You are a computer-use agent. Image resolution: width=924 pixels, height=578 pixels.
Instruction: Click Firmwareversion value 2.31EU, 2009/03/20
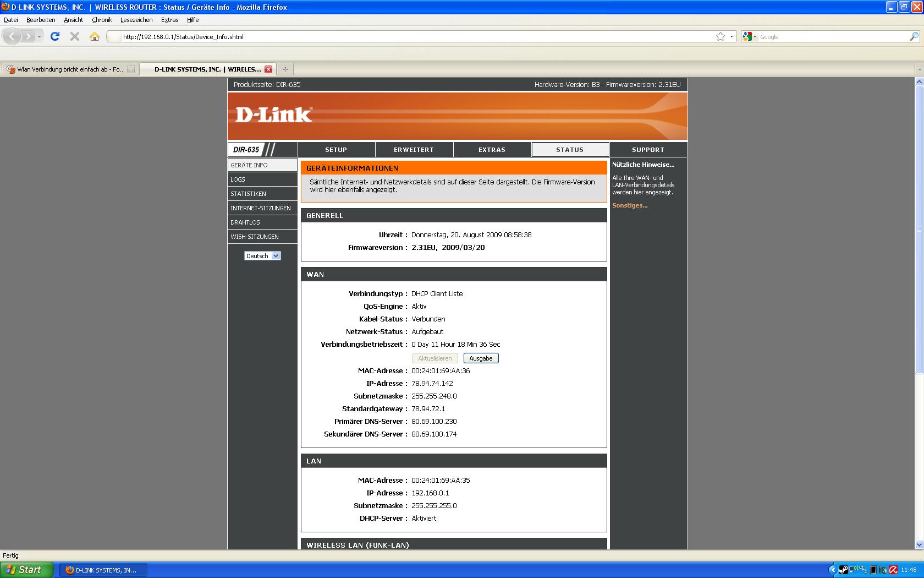pyautogui.click(x=448, y=248)
